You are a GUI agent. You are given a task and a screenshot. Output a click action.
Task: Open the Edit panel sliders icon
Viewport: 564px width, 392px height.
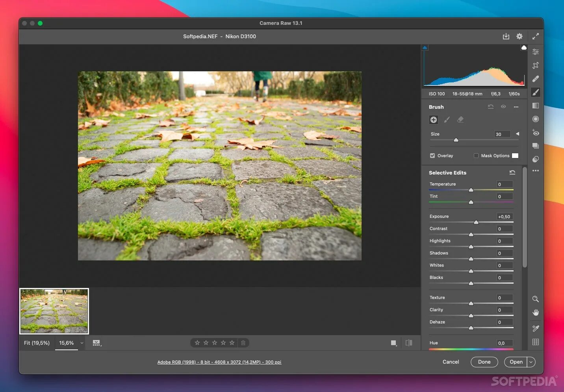[x=536, y=52]
